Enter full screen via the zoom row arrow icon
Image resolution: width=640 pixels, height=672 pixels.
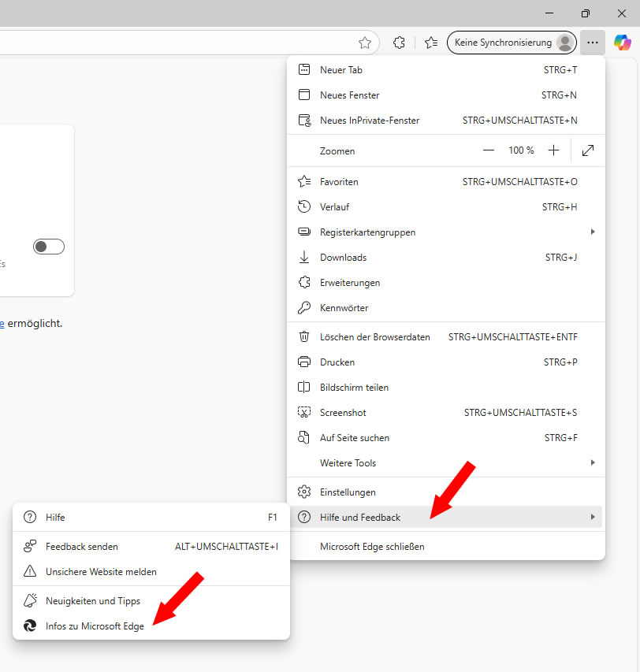point(588,150)
